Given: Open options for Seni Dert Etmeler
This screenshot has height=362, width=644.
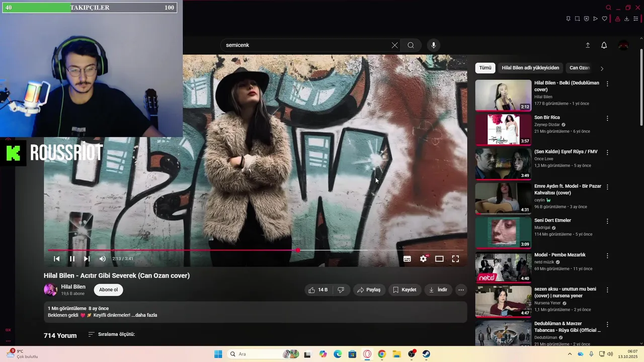Looking at the screenshot, I should click(x=607, y=221).
